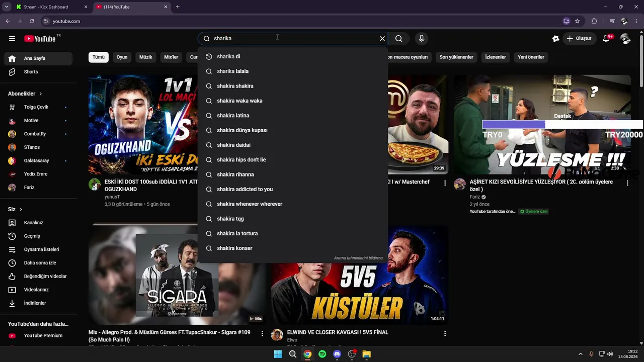Open Discord from the taskbar
644x362 pixels.
[337, 354]
